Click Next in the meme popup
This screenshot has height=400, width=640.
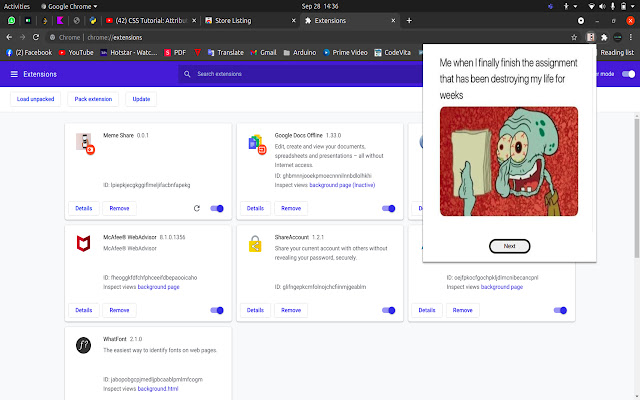509,246
